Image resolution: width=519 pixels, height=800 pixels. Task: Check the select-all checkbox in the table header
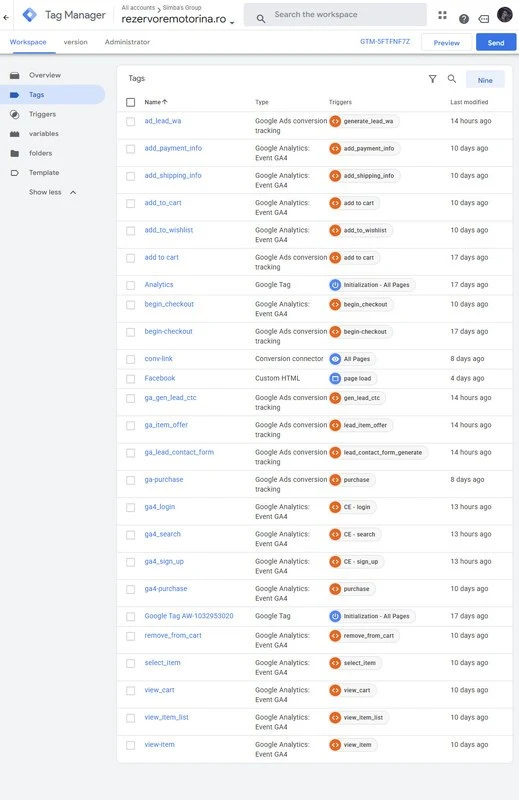131,102
